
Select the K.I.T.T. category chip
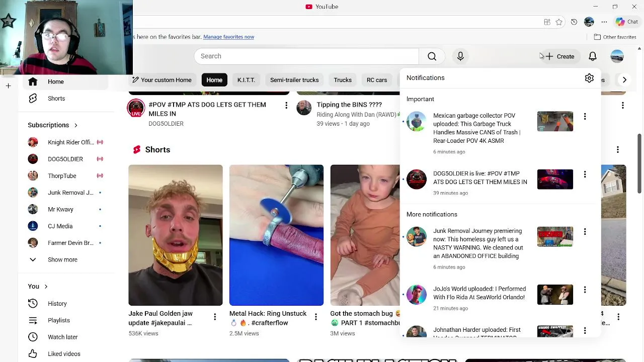(246, 80)
